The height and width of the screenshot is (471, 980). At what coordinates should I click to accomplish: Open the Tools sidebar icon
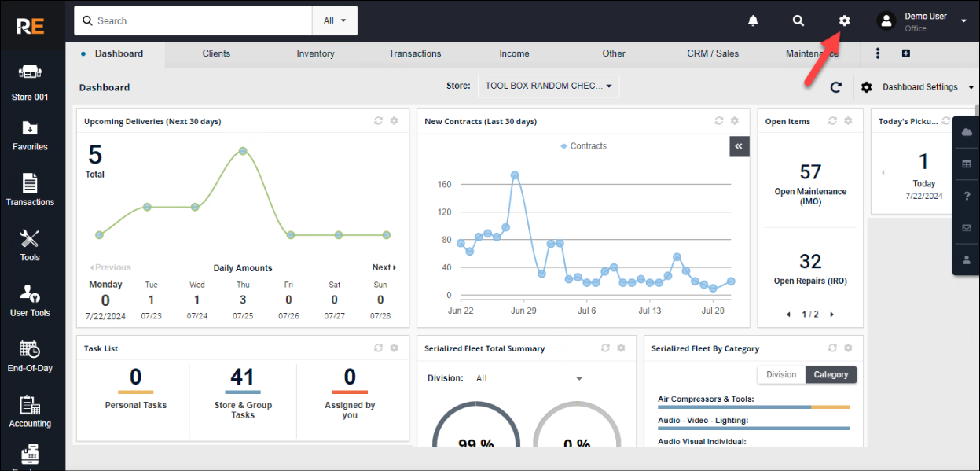30,245
